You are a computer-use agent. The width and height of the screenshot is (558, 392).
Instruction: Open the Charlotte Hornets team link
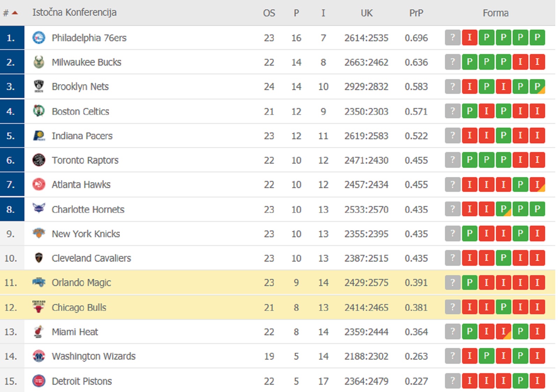pos(88,209)
